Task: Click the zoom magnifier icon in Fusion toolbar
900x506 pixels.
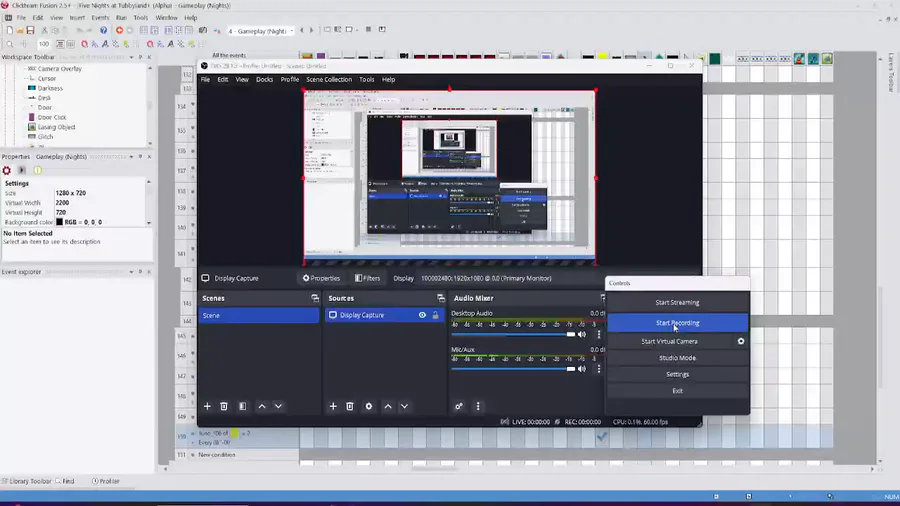Action: (x=10, y=44)
